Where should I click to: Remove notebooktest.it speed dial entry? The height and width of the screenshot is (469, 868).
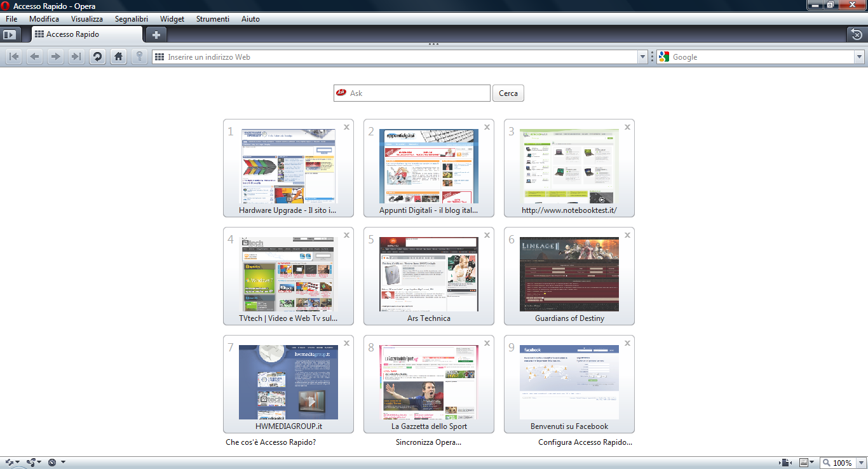628,127
